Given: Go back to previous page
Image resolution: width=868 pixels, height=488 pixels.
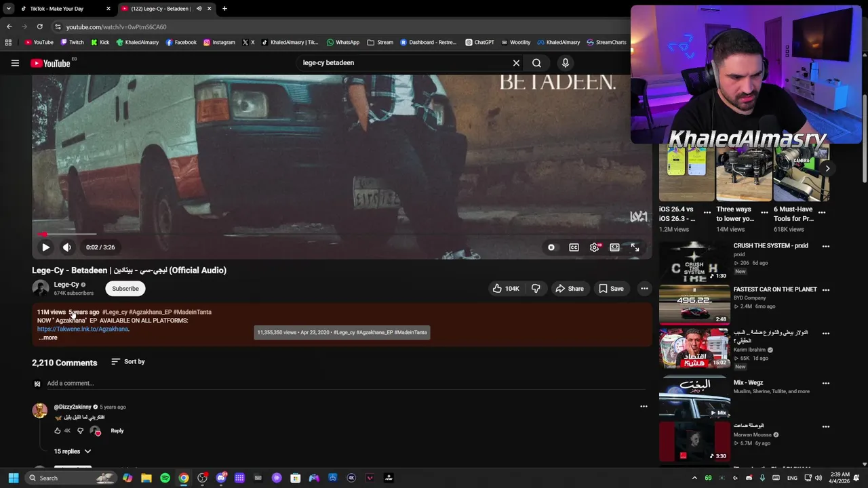Looking at the screenshot, I should coord(9,27).
